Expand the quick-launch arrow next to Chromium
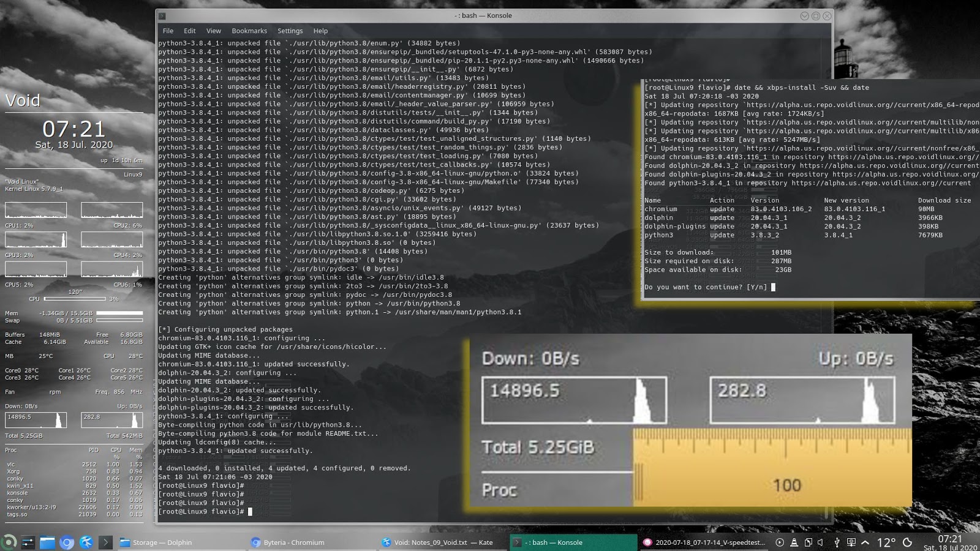Viewport: 980px width, 551px height. click(105, 542)
